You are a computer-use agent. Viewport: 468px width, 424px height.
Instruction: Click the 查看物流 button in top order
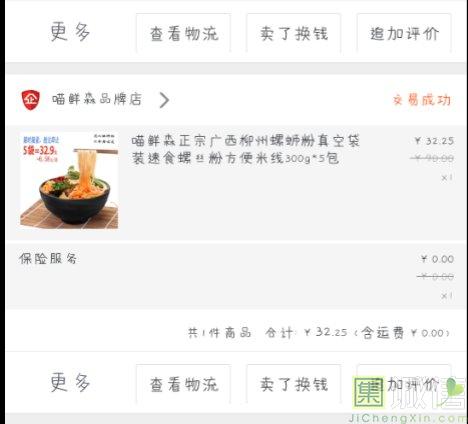[x=183, y=33]
